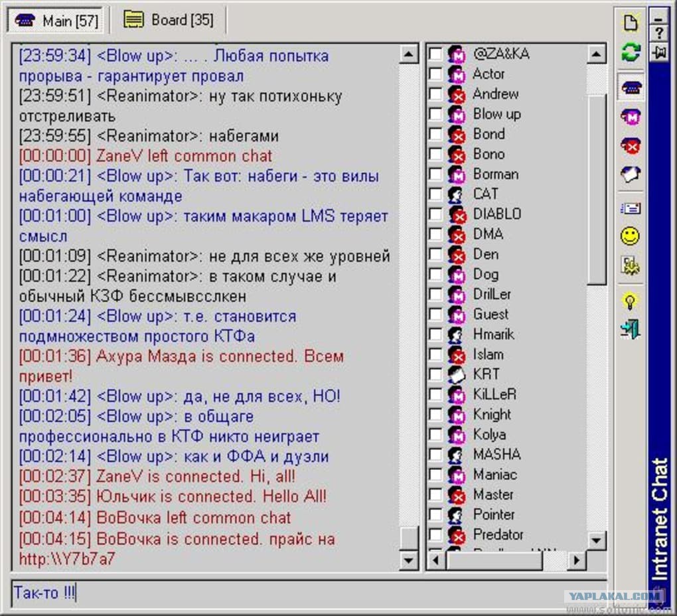Screen dimensions: 677x616
Task: Select the blue telephone status icon
Action: click(631, 88)
